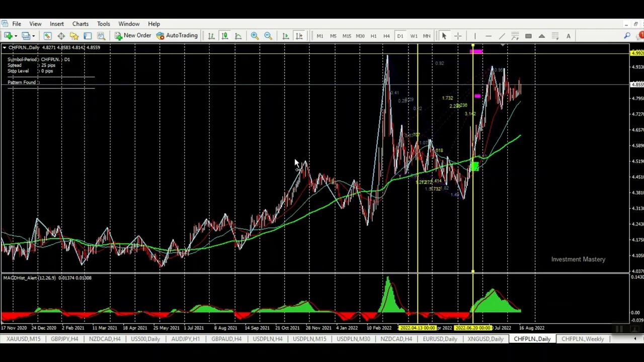Switch to the CHFPLN,Weekly chart tab
The width and height of the screenshot is (644, 362).
coord(583,339)
